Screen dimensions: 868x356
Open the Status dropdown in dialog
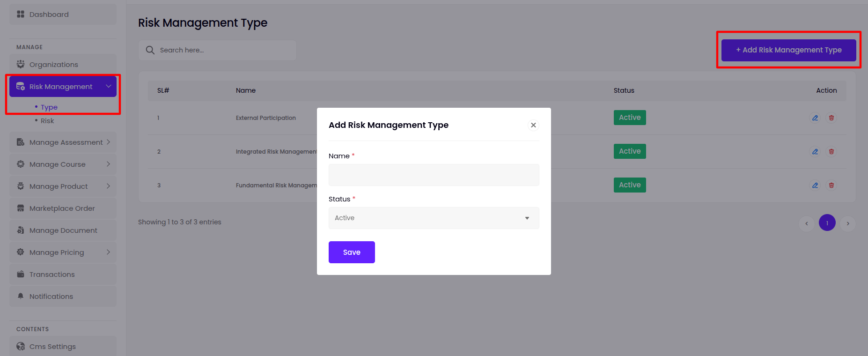434,218
